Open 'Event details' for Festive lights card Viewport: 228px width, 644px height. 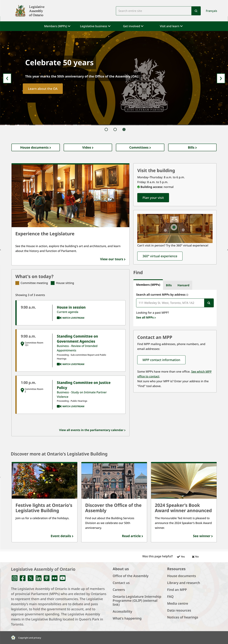click(62, 536)
